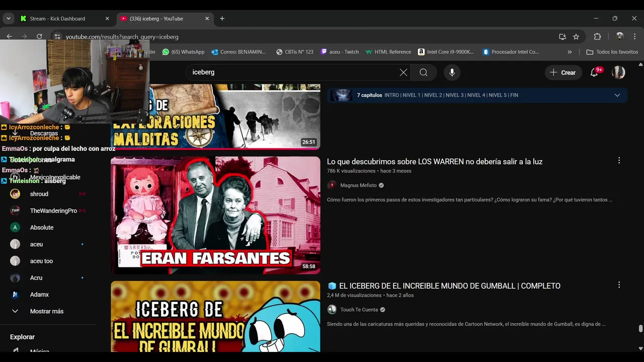Click the magnifier search button
The height and width of the screenshot is (362, 644).
pyautogui.click(x=424, y=72)
